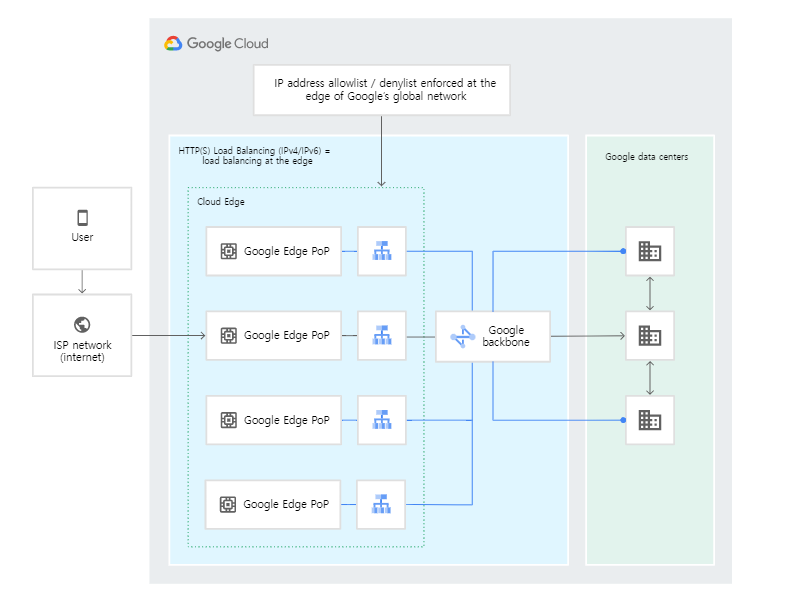The height and width of the screenshot is (590, 798).
Task: Click the Google Cloud multicolor cloud logo
Action: click(173, 44)
